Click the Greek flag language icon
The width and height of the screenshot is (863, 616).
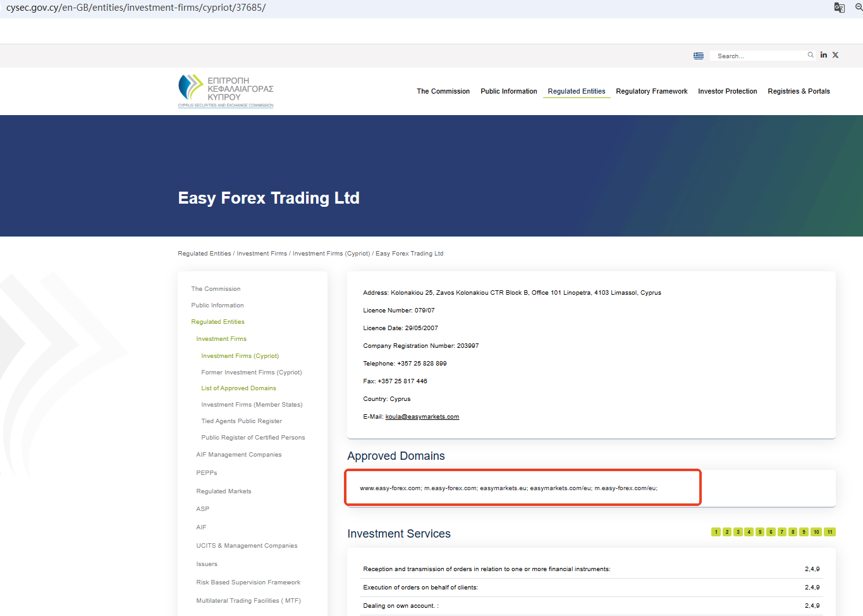click(x=698, y=56)
